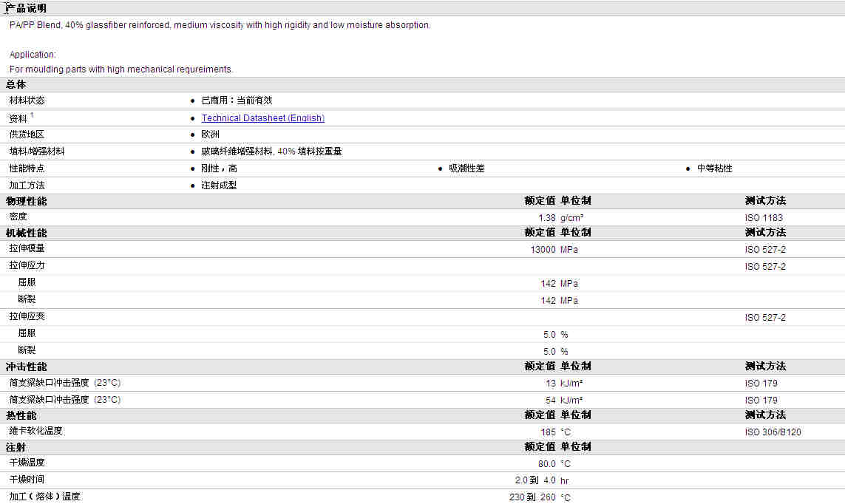845x504 pixels.
Task: Select the 总体 section header
Action: point(16,84)
